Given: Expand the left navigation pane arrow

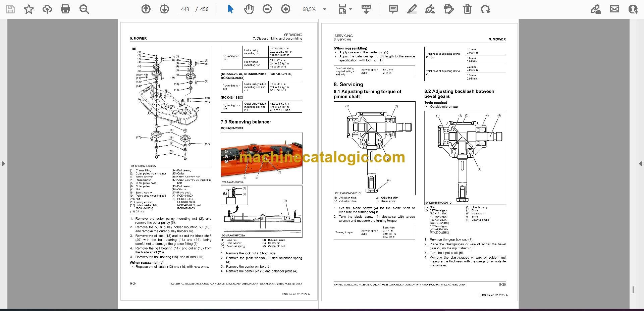Looking at the screenshot, I should pos(3,164).
